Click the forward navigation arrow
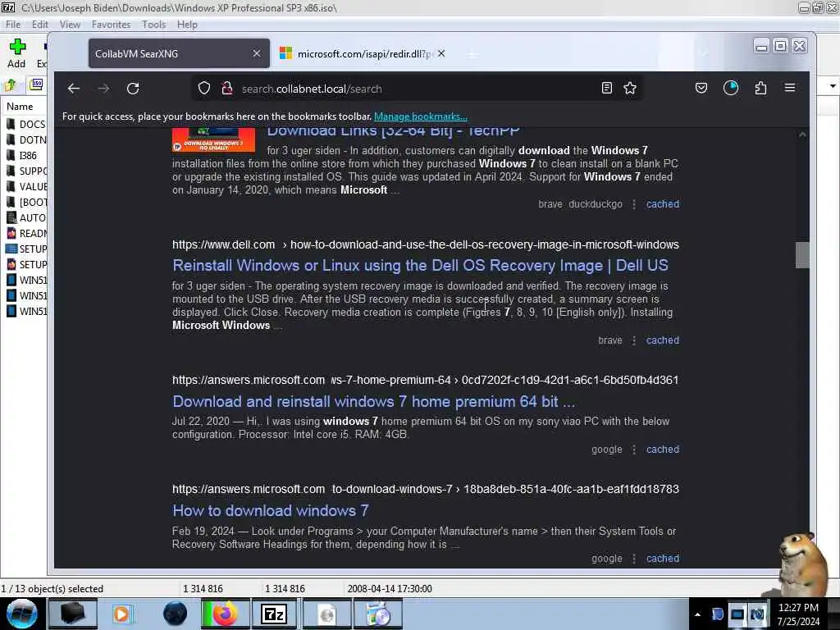840x630 pixels. click(x=103, y=89)
